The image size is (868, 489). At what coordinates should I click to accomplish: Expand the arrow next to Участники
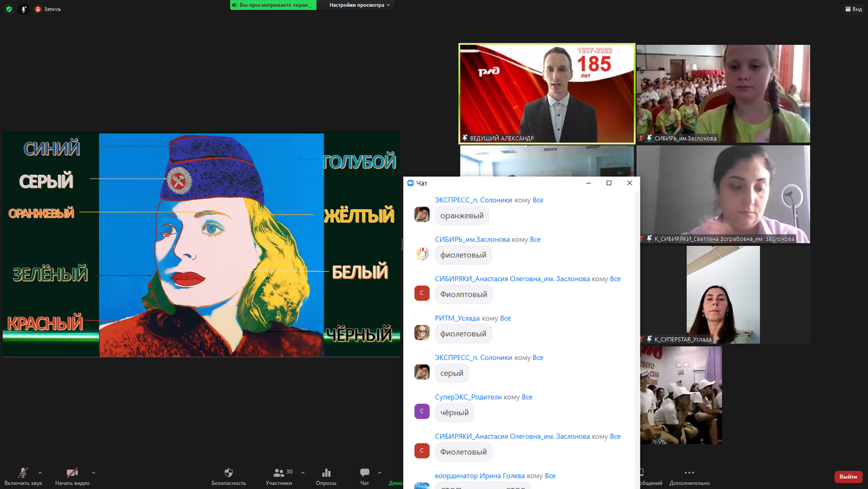click(x=303, y=472)
